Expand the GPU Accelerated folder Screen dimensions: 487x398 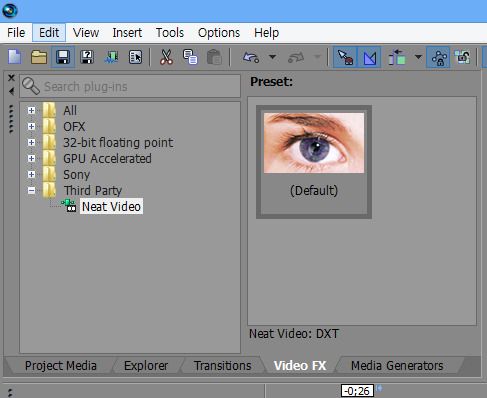[31, 158]
